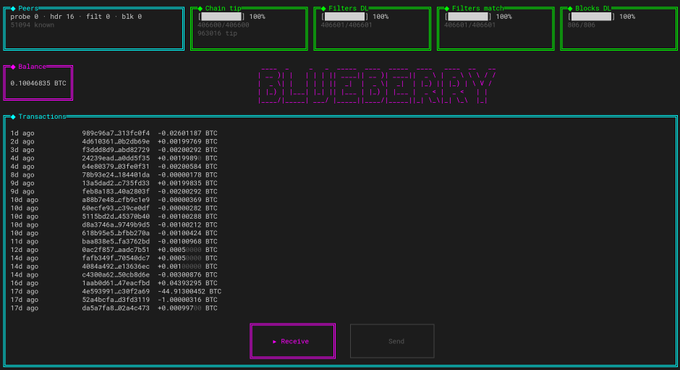Click the Filters DL progress bar
Viewport: 680px width, 370px height.
[x=344, y=16]
